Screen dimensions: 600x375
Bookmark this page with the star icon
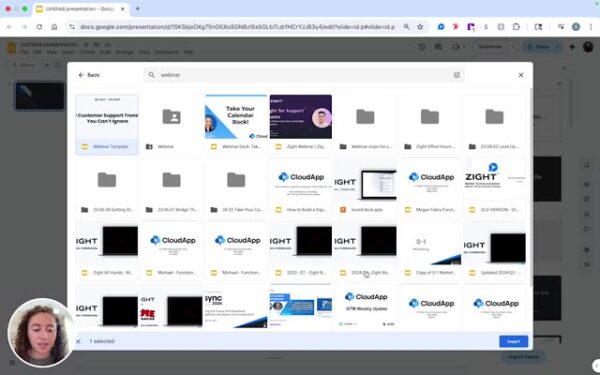click(x=420, y=27)
